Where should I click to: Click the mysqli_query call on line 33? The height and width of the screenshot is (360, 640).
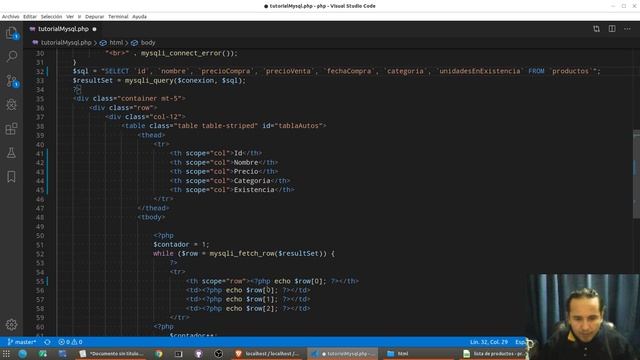pos(149,80)
